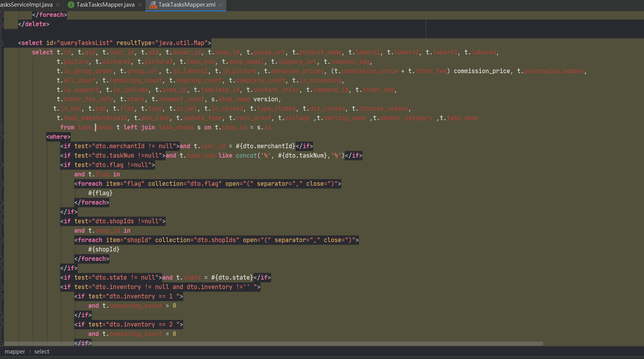Image resolution: width=644 pixels, height=359 pixels.
Task: Close the TaskTasksMapper.xml tab
Action: pyautogui.click(x=221, y=5)
